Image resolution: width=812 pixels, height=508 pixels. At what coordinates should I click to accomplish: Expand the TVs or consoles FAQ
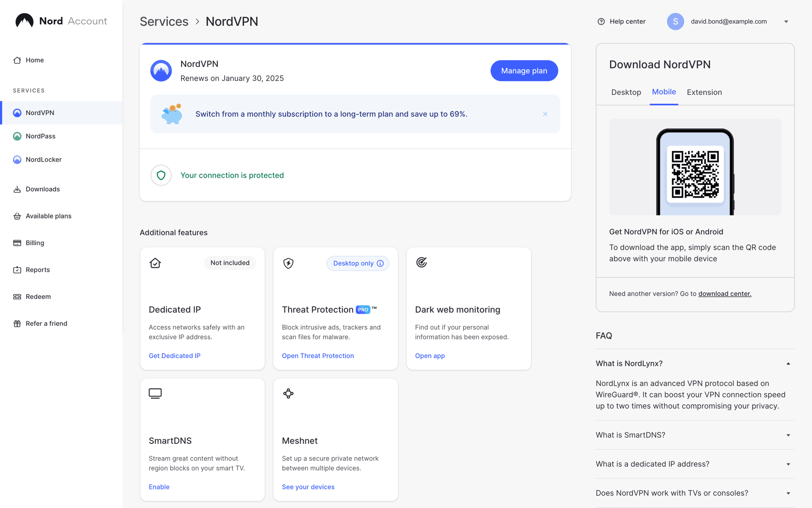click(x=788, y=493)
